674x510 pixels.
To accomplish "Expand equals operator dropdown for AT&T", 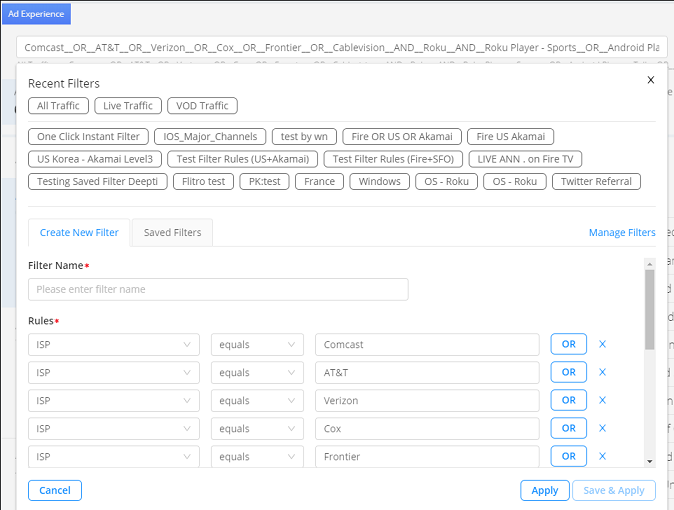I will (257, 372).
